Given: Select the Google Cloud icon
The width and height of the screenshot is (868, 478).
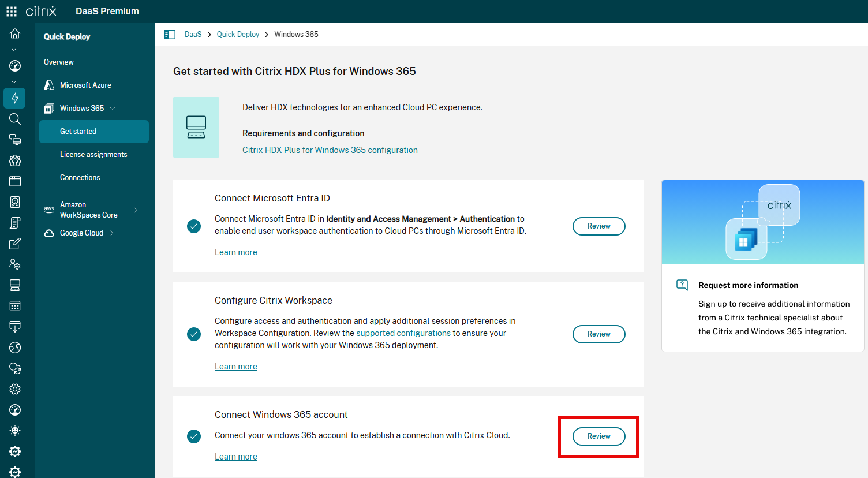Looking at the screenshot, I should click(x=49, y=233).
